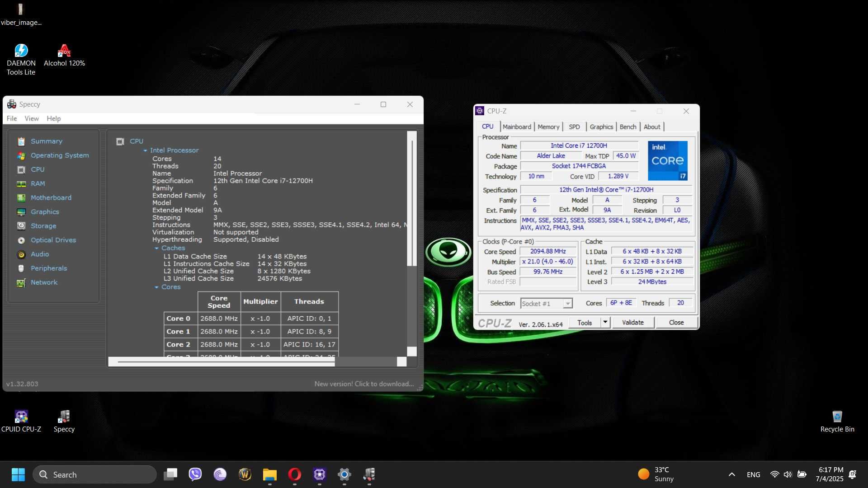868x488 pixels.
Task: Click the Audio speaker icon in sidebar
Action: [21, 254]
